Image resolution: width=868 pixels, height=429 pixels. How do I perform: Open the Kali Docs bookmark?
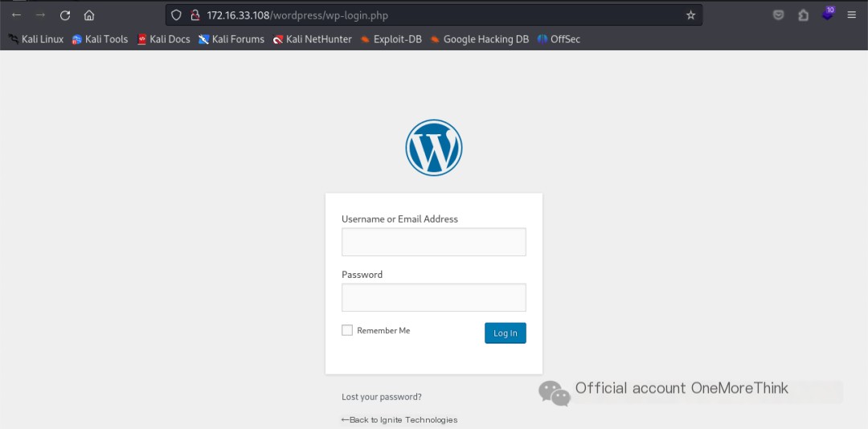tap(163, 39)
